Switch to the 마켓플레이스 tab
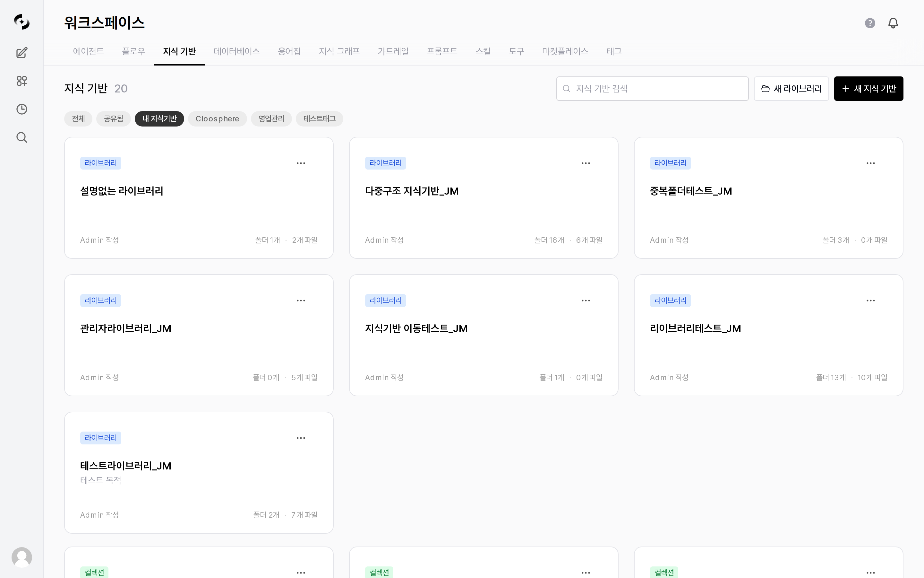This screenshot has width=924, height=578. (x=565, y=52)
